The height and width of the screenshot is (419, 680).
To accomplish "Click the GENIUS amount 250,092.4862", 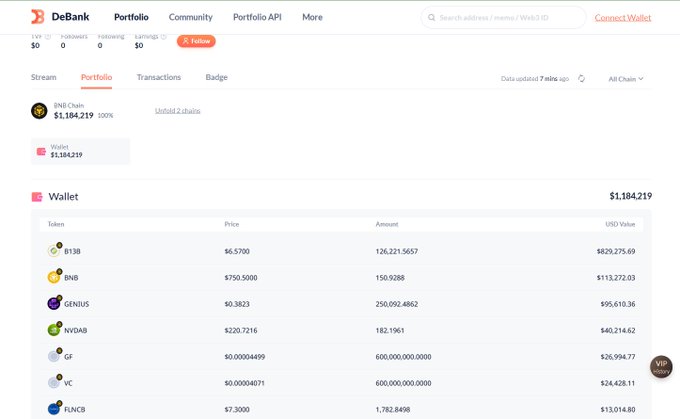I will pyautogui.click(x=397, y=304).
